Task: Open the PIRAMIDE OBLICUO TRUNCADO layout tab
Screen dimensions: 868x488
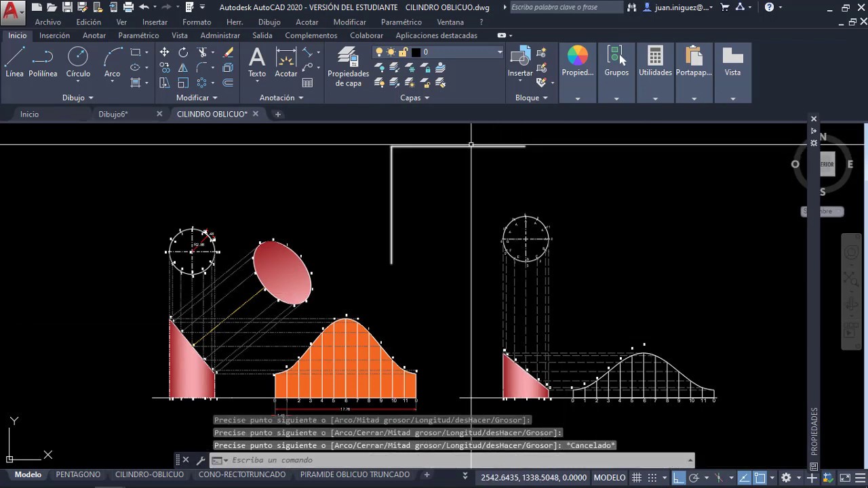Action: 355,474
